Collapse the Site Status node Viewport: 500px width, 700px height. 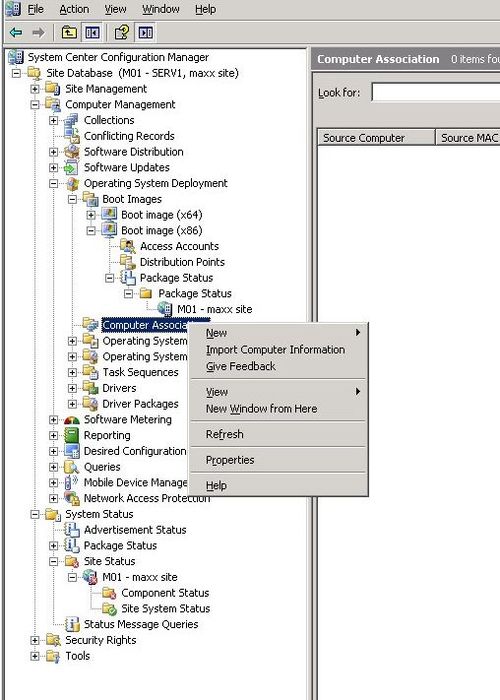tap(54, 562)
